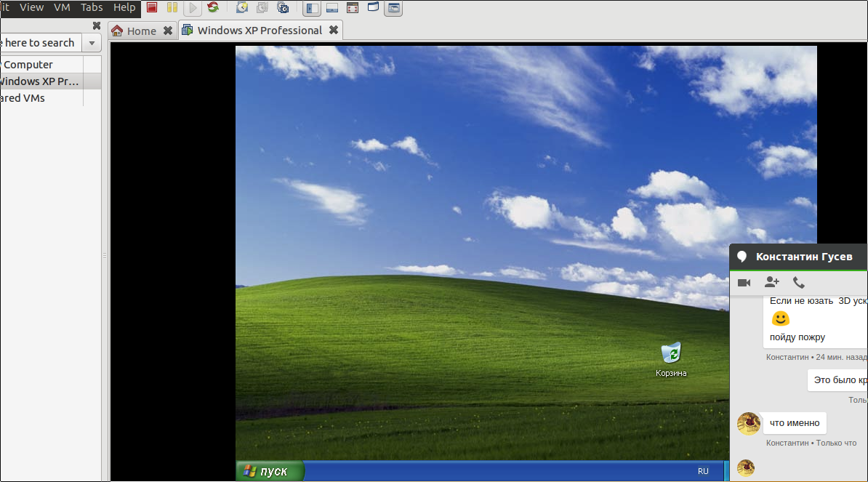Restart the guest with red-green arrows icon
Viewport: 868px width, 482px height.
click(x=213, y=8)
